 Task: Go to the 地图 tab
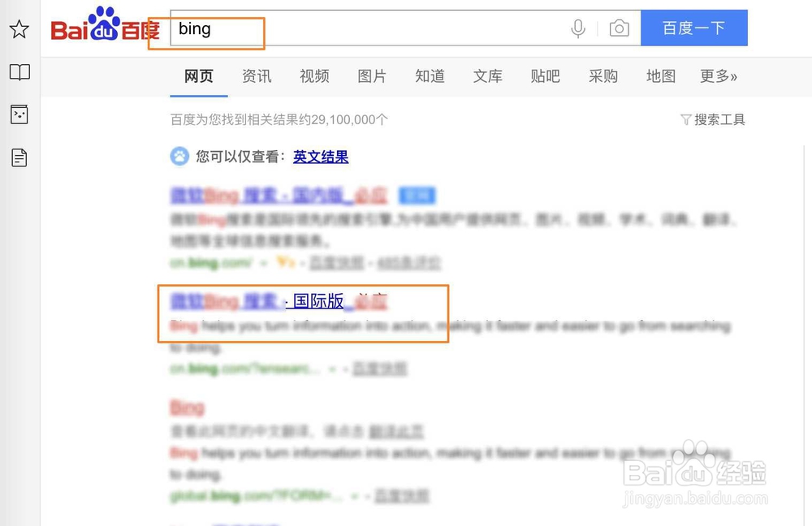(661, 76)
